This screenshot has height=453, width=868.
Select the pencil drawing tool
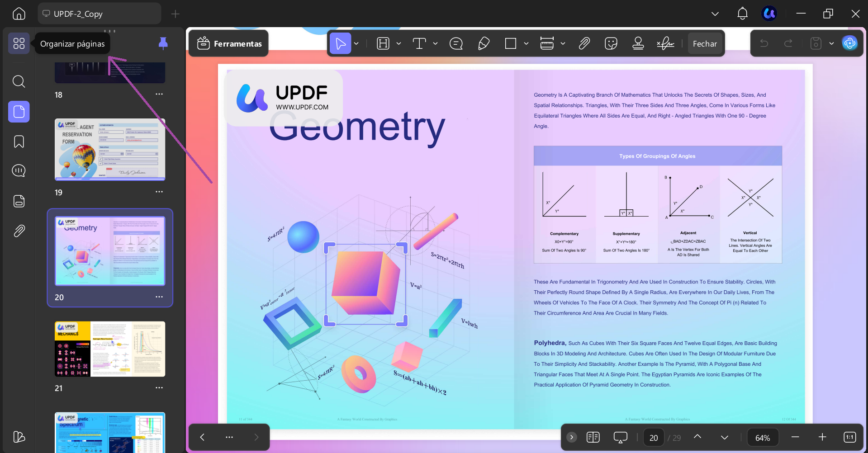[x=484, y=43]
